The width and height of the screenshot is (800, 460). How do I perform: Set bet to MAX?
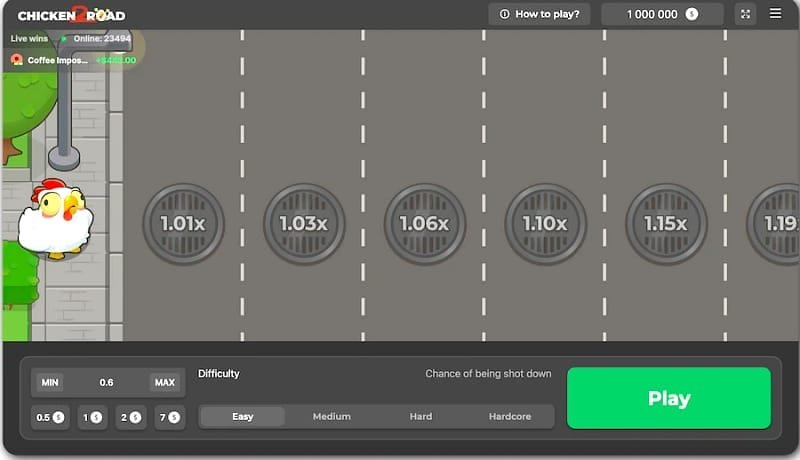pos(165,382)
